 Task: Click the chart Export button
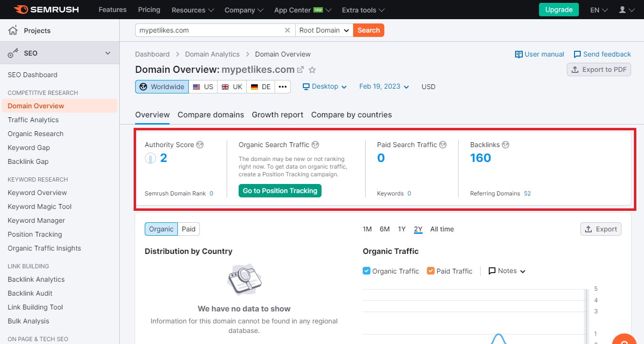pyautogui.click(x=601, y=229)
